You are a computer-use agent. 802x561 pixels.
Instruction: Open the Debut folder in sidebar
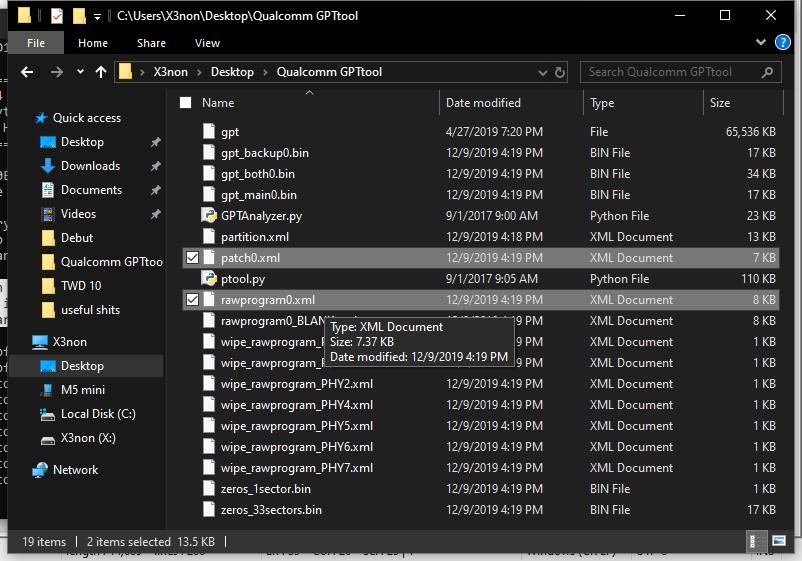(x=77, y=238)
